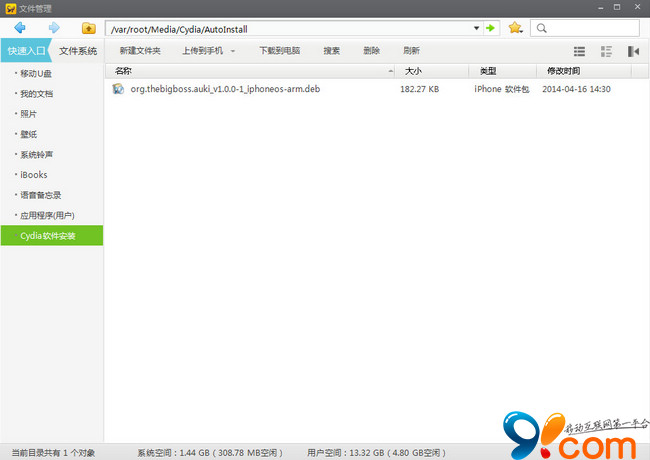Click the green go arrow beside path

(x=490, y=28)
